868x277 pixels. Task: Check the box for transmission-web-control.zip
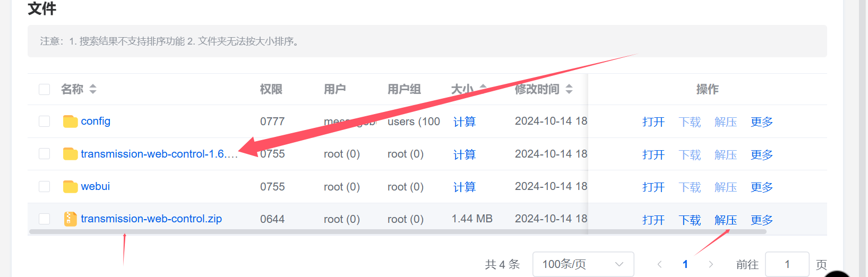pos(45,219)
